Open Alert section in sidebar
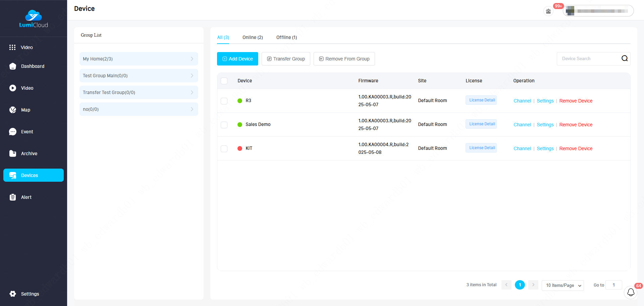Viewport: 644px width, 306px height. tap(26, 197)
